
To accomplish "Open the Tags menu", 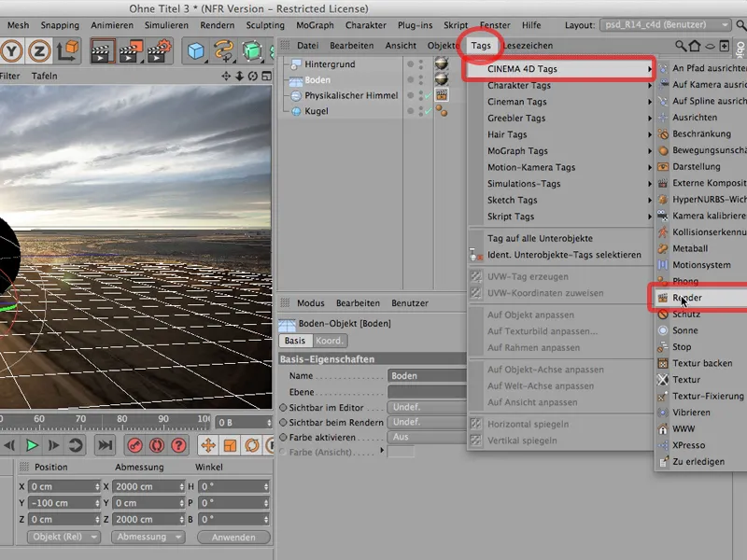I will coord(481,46).
